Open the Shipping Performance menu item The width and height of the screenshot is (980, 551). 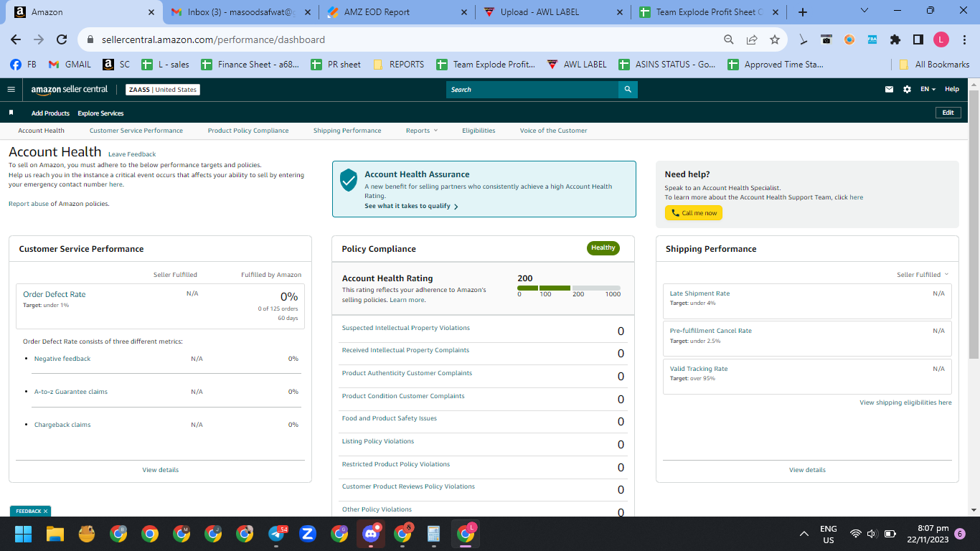click(x=347, y=131)
